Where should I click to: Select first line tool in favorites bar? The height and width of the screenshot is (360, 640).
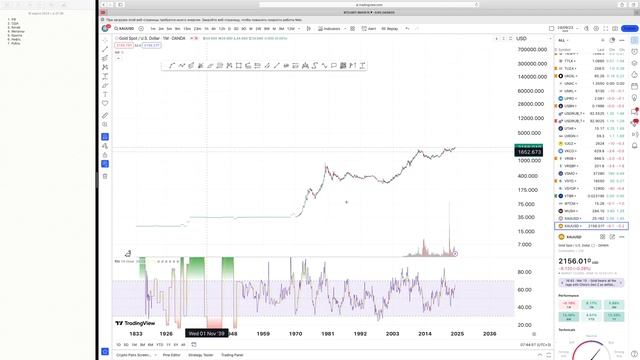tap(172, 66)
